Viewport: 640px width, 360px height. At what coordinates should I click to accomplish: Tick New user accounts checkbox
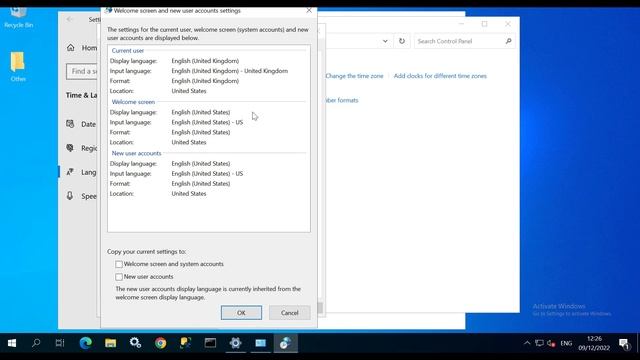pyautogui.click(x=119, y=277)
